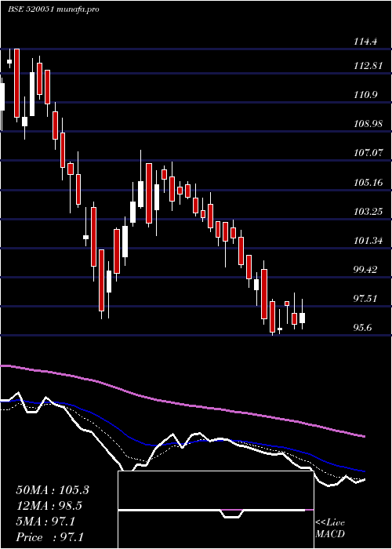Click the BSE 520051 munafa.pro title text
The image size is (392, 549).
pyautogui.click(x=53, y=9)
